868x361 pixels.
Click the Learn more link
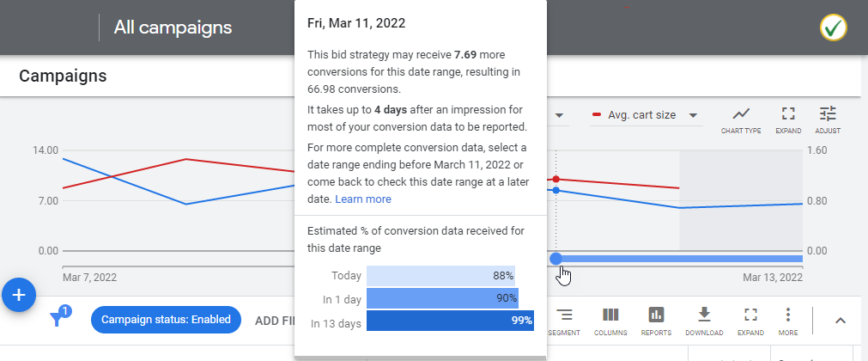tap(363, 199)
